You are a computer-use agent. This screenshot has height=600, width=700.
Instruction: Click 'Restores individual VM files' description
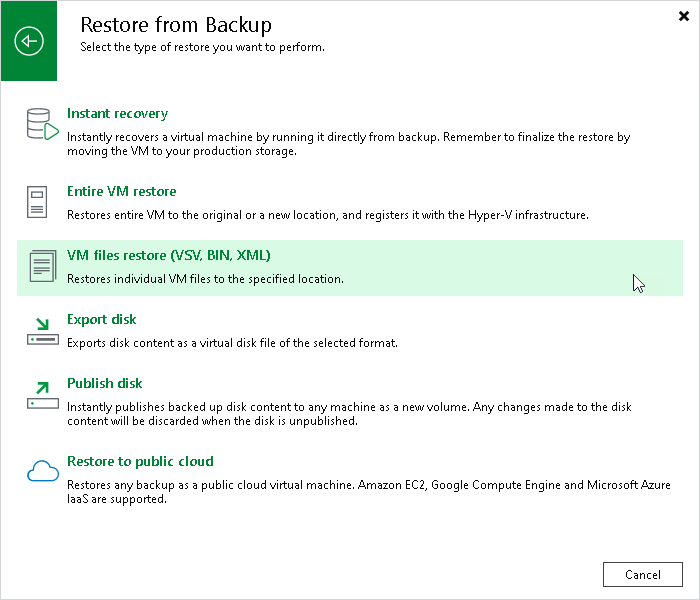tap(205, 279)
